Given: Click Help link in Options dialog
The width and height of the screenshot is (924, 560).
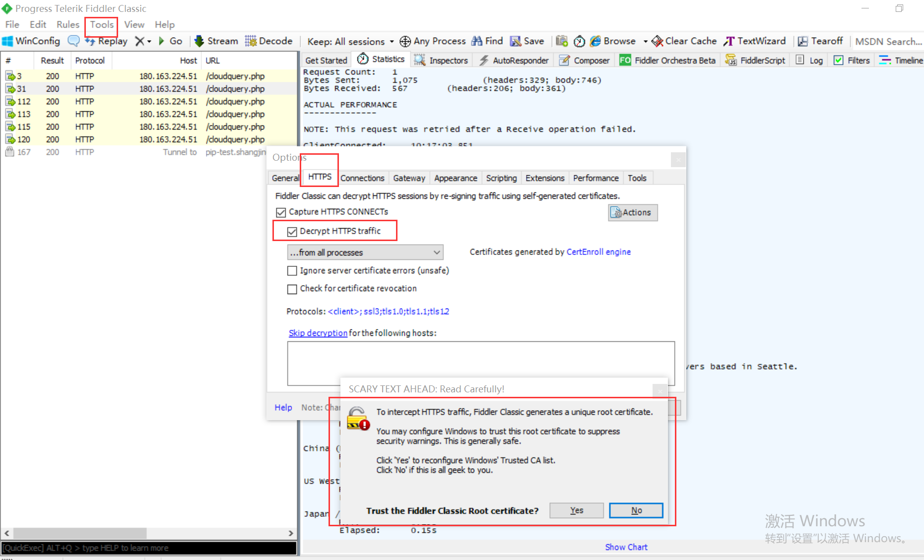Looking at the screenshot, I should click(x=283, y=407).
